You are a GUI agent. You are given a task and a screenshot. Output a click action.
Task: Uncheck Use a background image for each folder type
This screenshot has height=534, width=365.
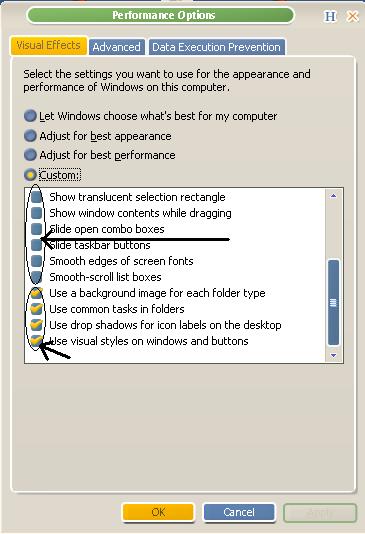[36, 293]
